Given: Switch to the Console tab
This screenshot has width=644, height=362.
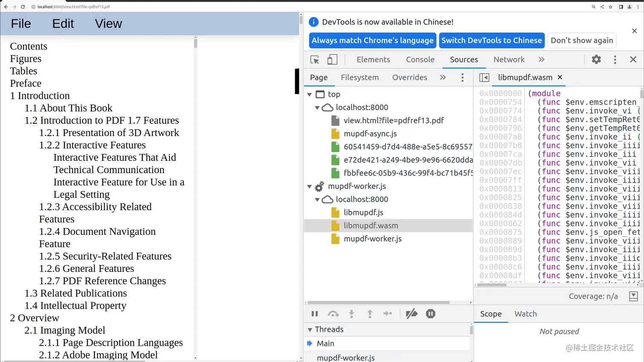Looking at the screenshot, I should tap(420, 60).
